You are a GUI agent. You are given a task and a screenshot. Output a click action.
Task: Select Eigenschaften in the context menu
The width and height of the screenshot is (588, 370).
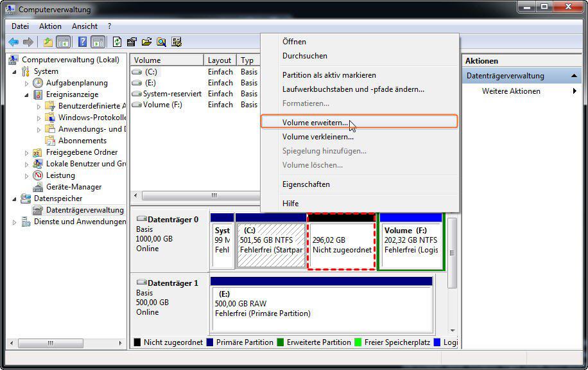[x=306, y=184]
